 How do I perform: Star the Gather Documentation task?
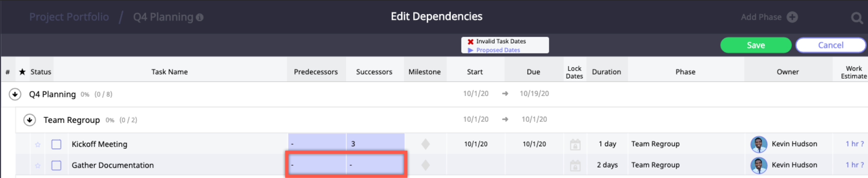(38, 166)
